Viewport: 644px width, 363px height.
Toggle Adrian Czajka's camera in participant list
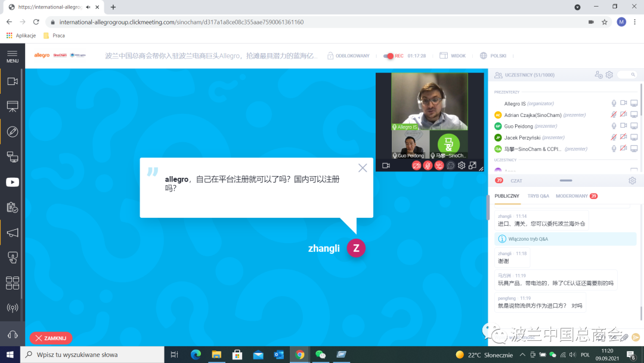(623, 115)
